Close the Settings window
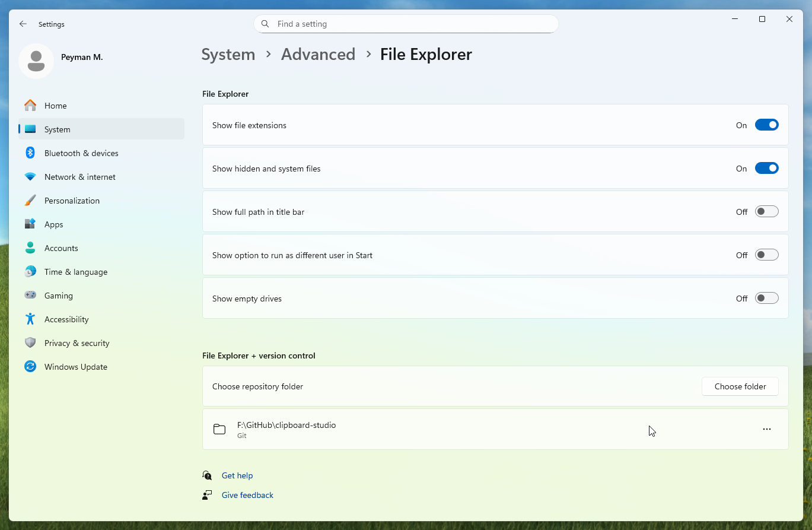 tap(789, 19)
